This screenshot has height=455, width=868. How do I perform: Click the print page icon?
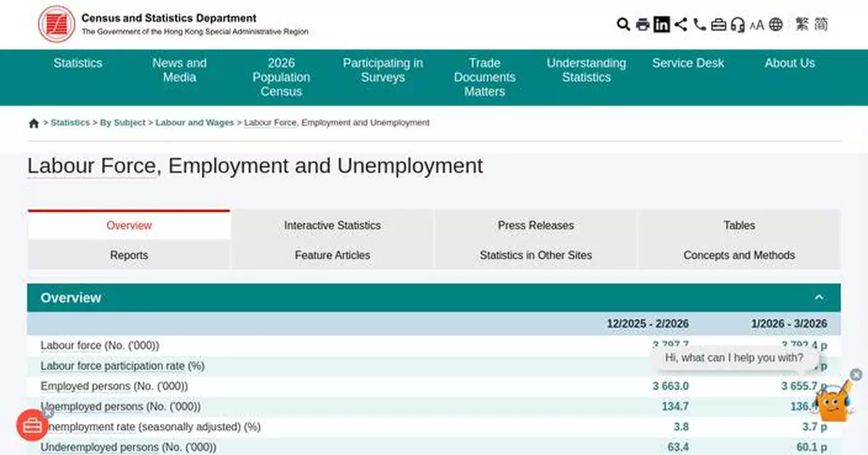[x=642, y=24]
